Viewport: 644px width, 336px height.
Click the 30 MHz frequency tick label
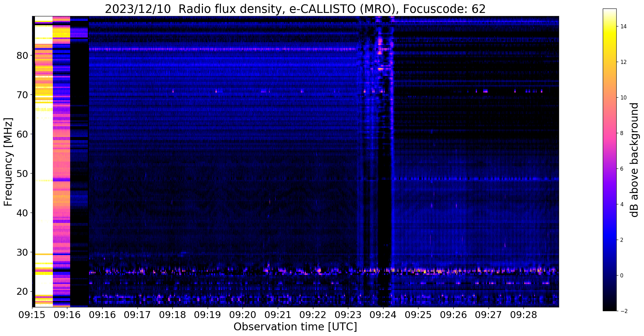[x=22, y=252]
